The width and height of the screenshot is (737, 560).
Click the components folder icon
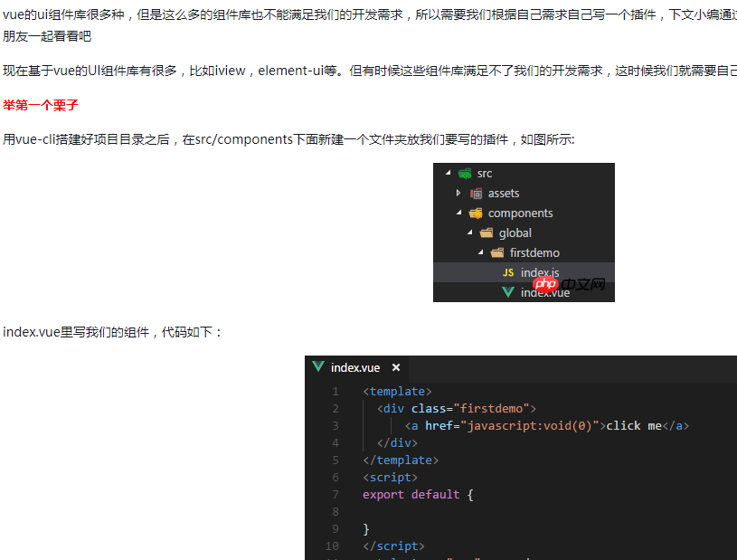click(x=476, y=213)
